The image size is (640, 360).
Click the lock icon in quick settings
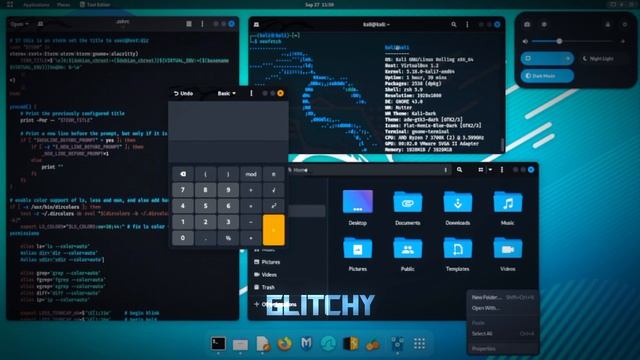click(x=608, y=24)
